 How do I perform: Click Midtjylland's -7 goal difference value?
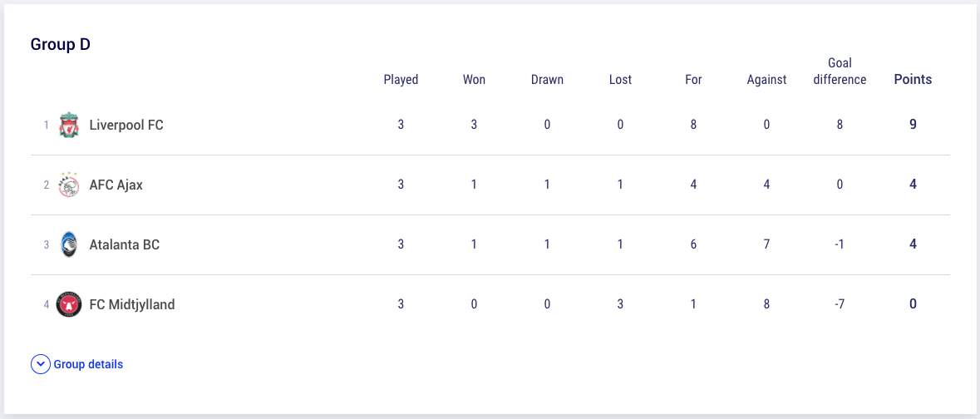pos(840,304)
